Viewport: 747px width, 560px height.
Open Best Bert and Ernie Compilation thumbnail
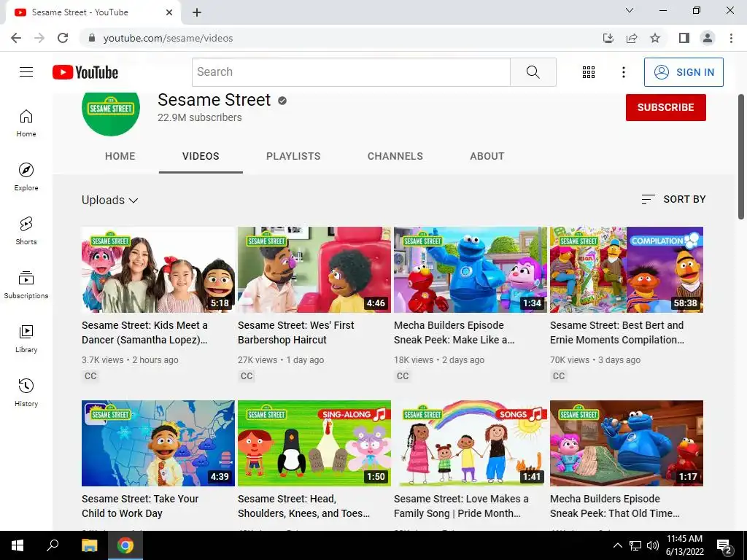coord(627,270)
